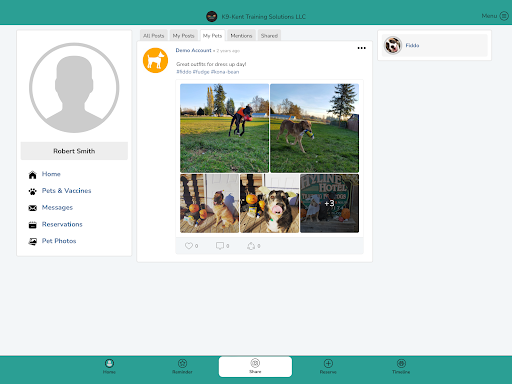Go to Messages in the sidebar
Viewport: 512px width, 384px height.
tap(57, 207)
